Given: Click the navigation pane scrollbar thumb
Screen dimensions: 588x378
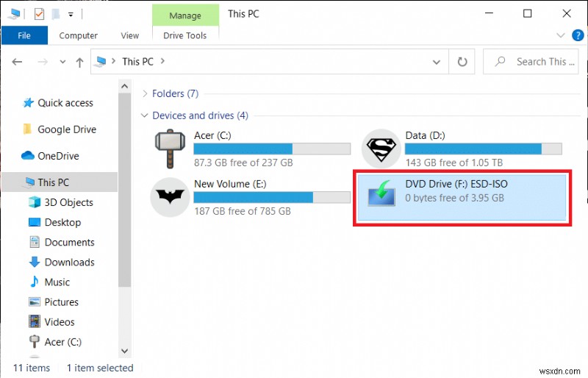Looking at the screenshot, I should [x=124, y=190].
